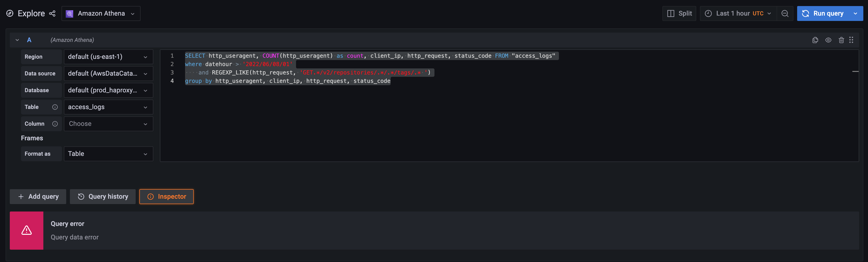Screen dimensions: 868x262
Task: Collapse query A with its chevron
Action: [17, 40]
